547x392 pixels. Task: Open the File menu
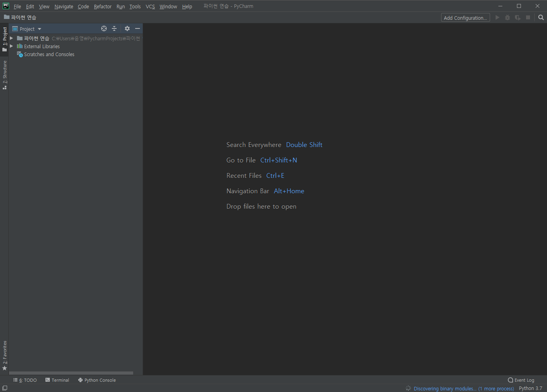pos(17,6)
